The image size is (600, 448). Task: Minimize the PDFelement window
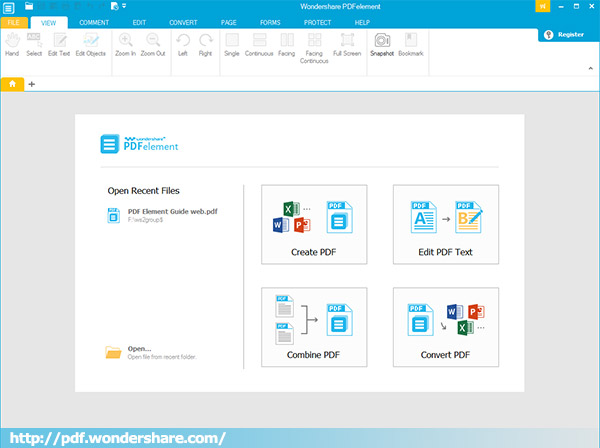561,7
